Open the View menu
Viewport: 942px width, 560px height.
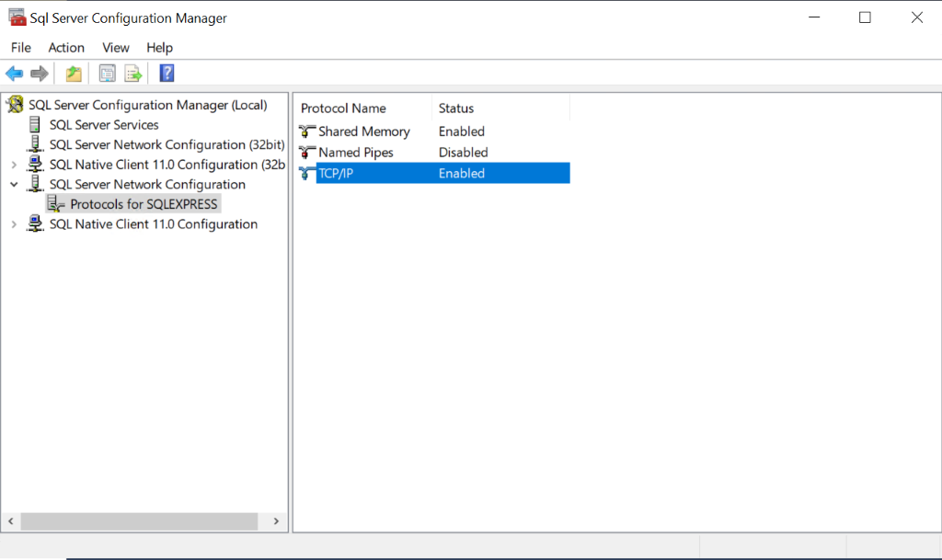click(x=116, y=48)
